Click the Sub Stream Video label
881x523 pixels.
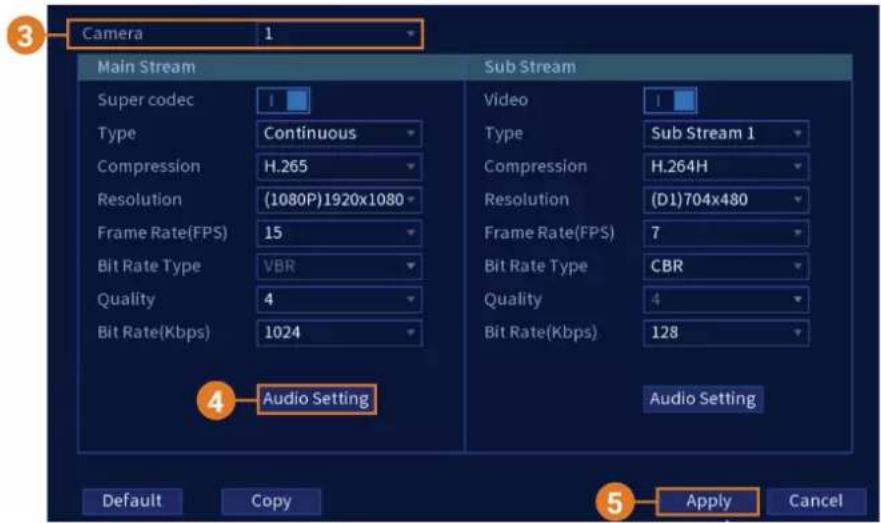506,101
